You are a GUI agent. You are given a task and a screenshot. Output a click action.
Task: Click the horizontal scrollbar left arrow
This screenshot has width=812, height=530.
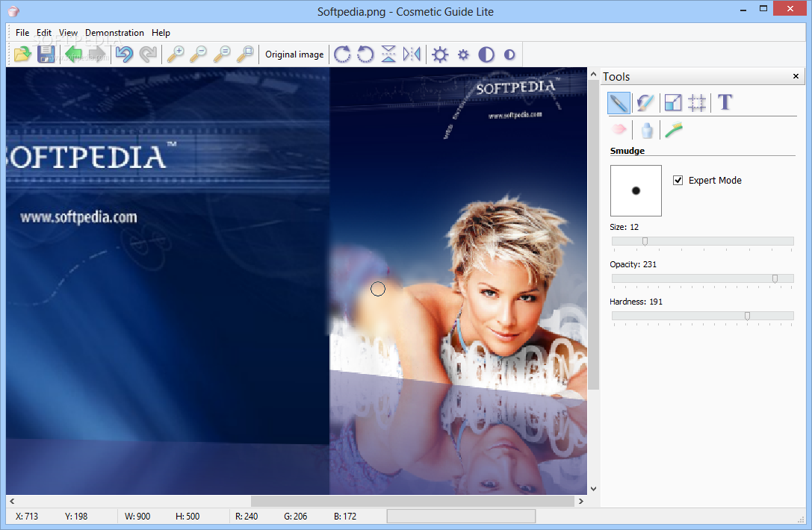coord(12,501)
